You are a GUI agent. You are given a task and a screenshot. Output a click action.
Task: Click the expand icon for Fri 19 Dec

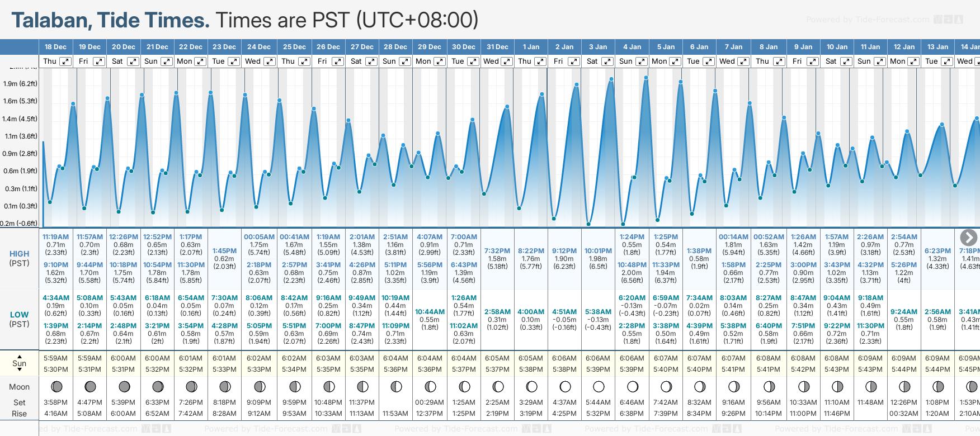(x=98, y=61)
